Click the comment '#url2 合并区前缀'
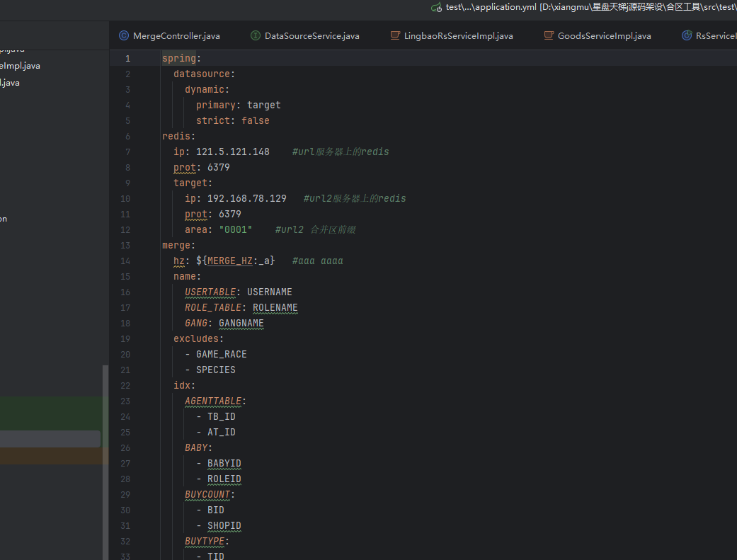737x560 pixels. click(x=315, y=229)
